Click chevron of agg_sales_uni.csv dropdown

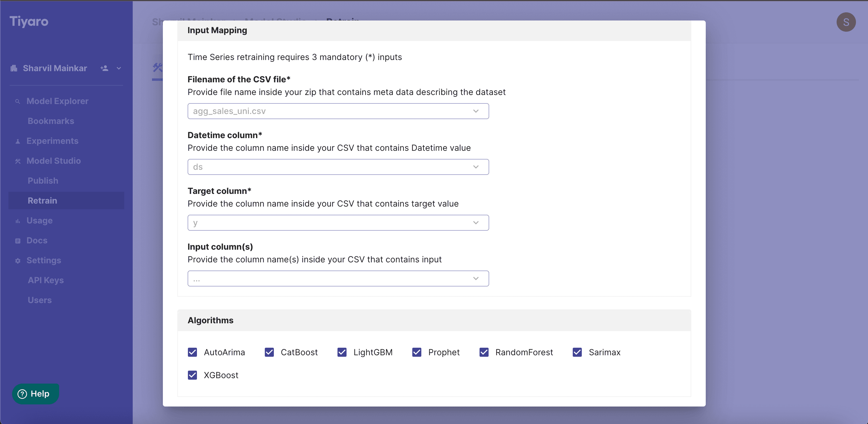tap(476, 111)
